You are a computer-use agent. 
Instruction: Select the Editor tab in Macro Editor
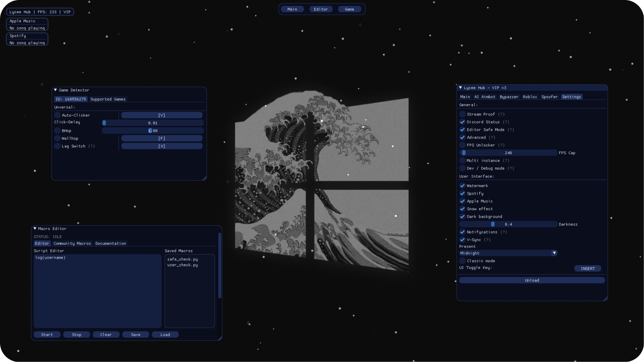(x=42, y=243)
